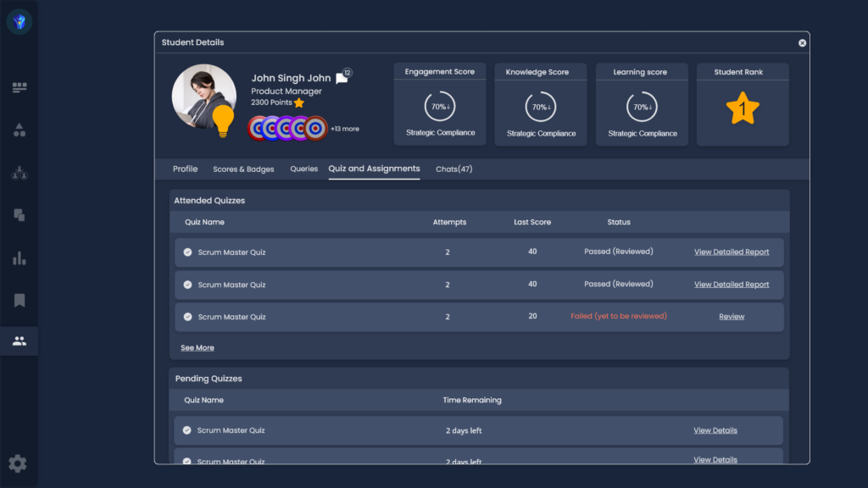Click the Knowledge Score progress circle

(x=541, y=107)
